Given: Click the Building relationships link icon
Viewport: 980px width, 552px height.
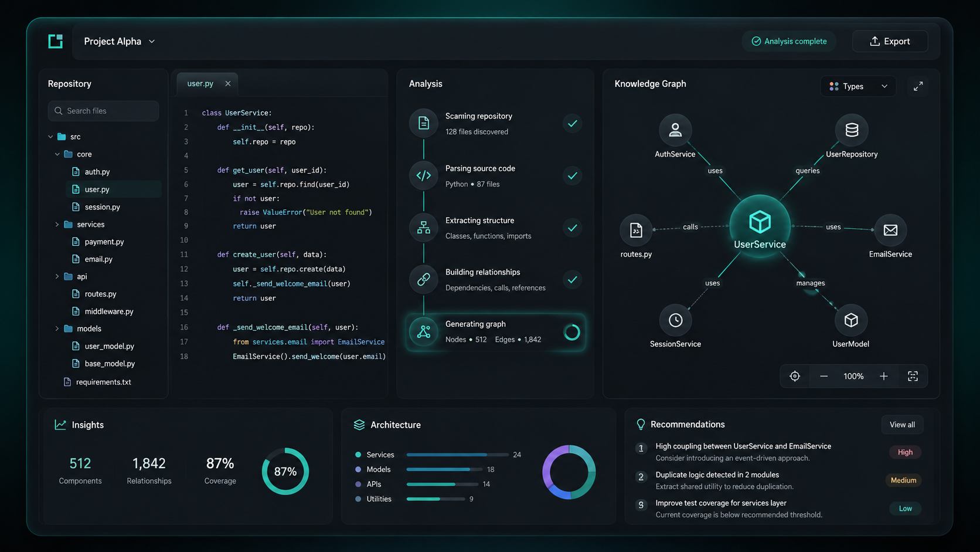Looking at the screenshot, I should point(424,279).
